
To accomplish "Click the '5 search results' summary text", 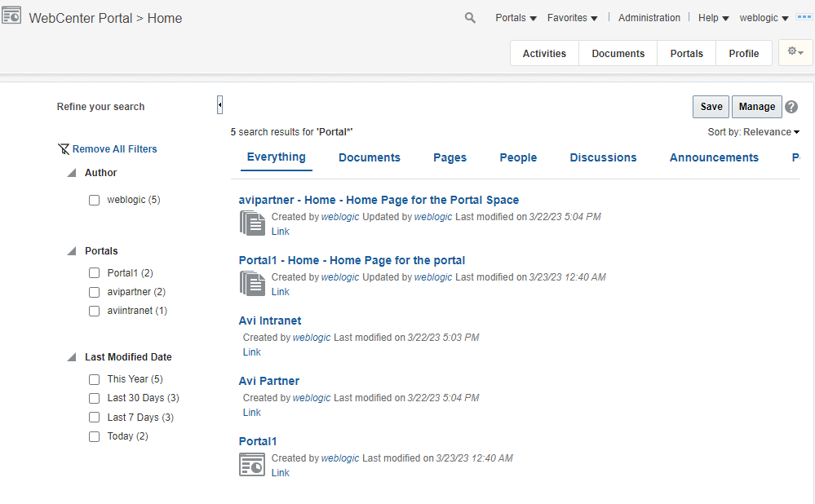I will click(291, 132).
